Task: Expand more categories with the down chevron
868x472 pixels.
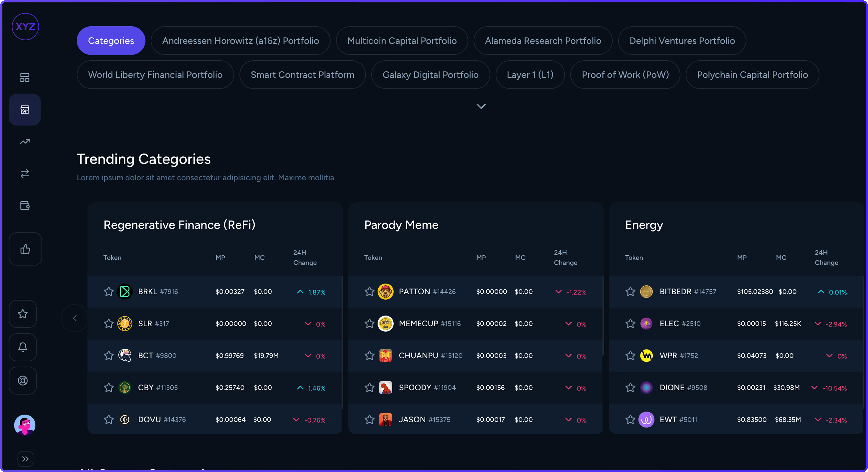Action: (x=481, y=106)
